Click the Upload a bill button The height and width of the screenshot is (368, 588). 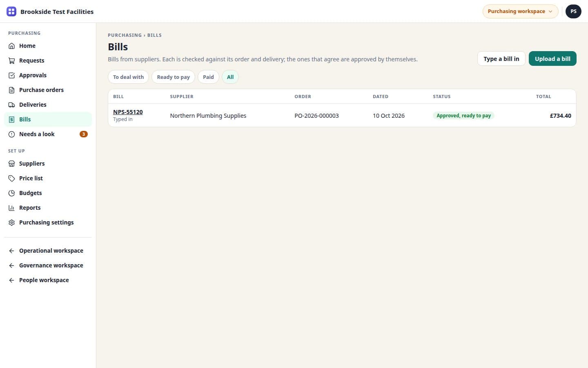552,58
